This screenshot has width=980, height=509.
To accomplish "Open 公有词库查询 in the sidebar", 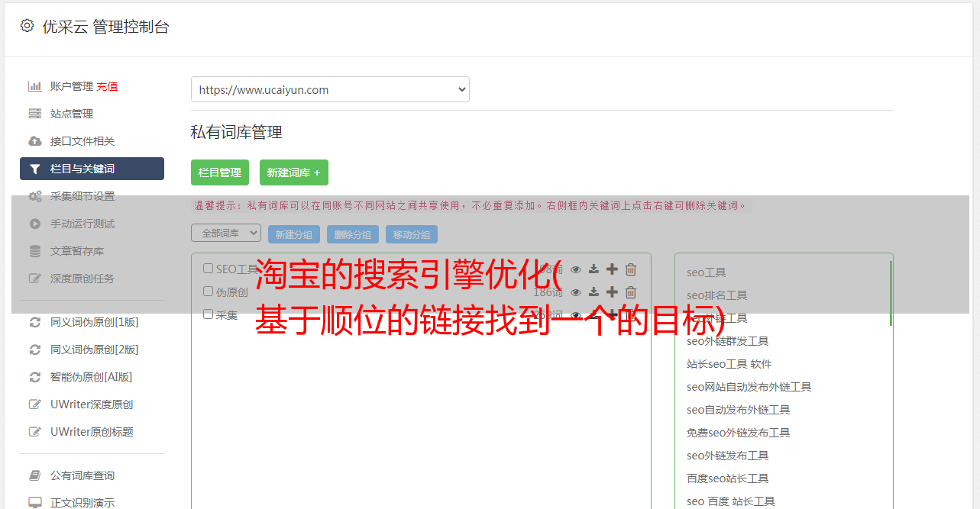I will 82,475.
